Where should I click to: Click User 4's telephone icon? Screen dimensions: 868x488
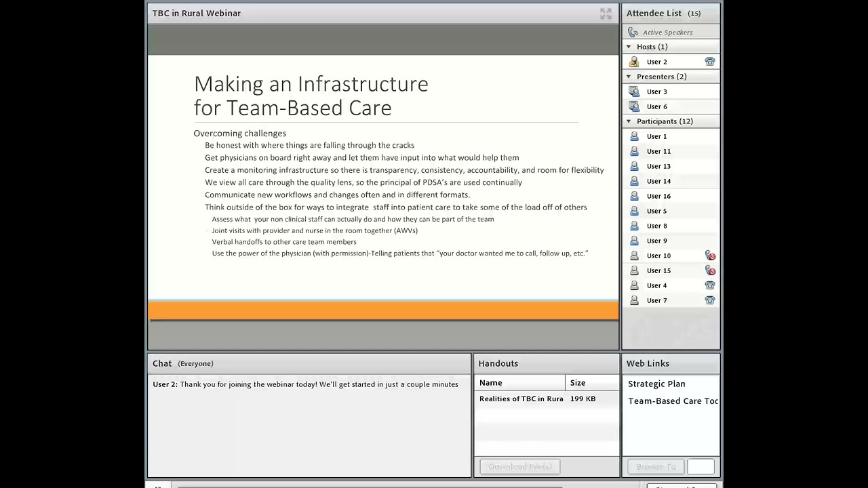pos(710,285)
